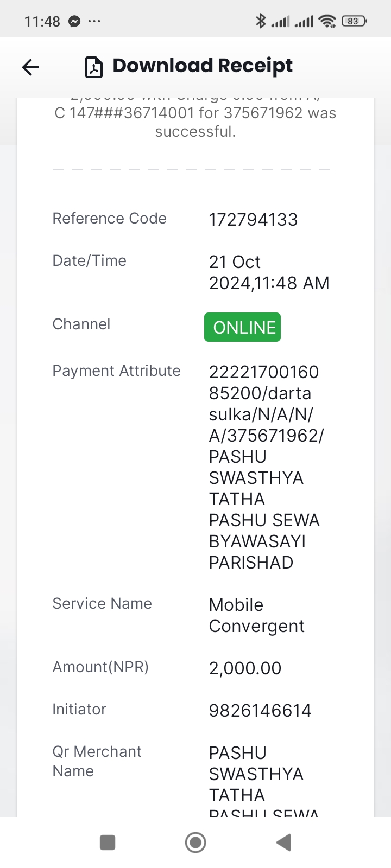Viewport: 391px width, 868px height.
Task: Tap the battery indicator icon
Action: coord(354,21)
